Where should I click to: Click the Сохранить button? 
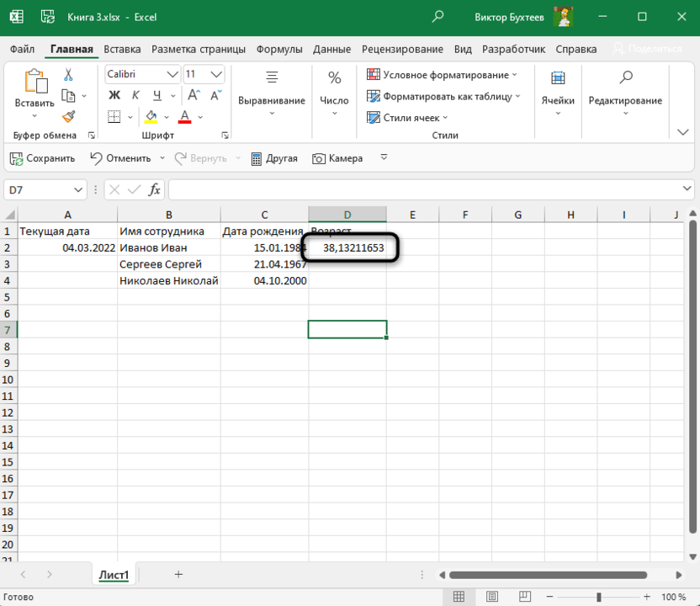[x=42, y=157]
